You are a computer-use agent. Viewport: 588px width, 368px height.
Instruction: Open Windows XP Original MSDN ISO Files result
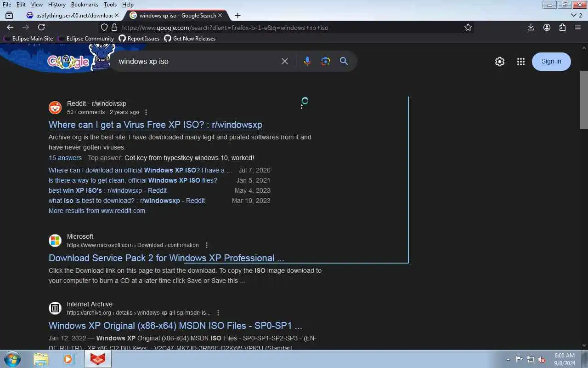175,326
